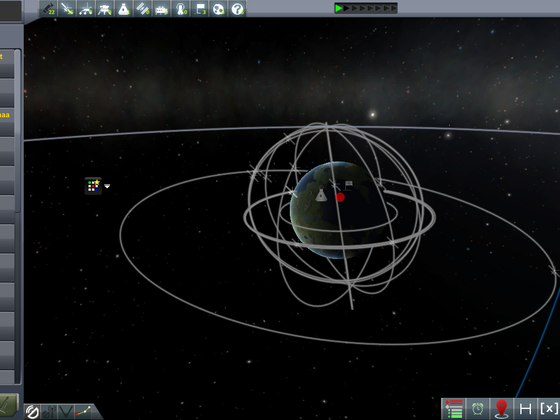Toggle the EVA kerbal filter icon

click(x=181, y=9)
